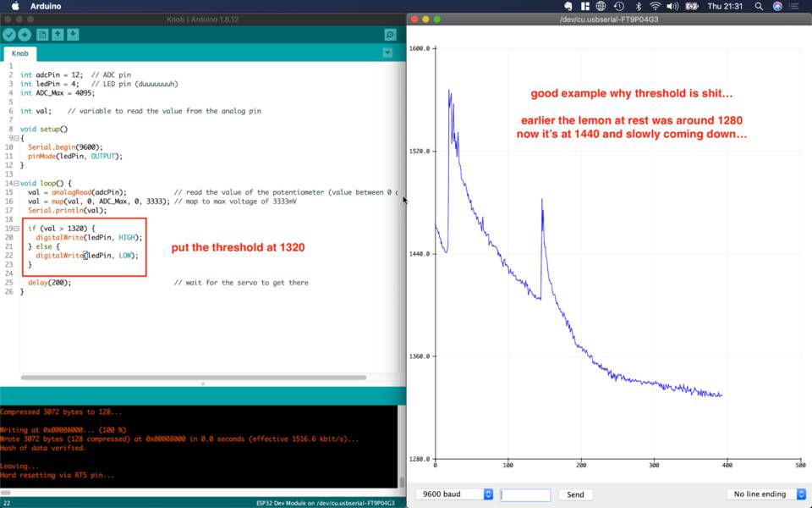Open a sketch with the Open icon
Screen dimensions: 812x508
(58, 35)
